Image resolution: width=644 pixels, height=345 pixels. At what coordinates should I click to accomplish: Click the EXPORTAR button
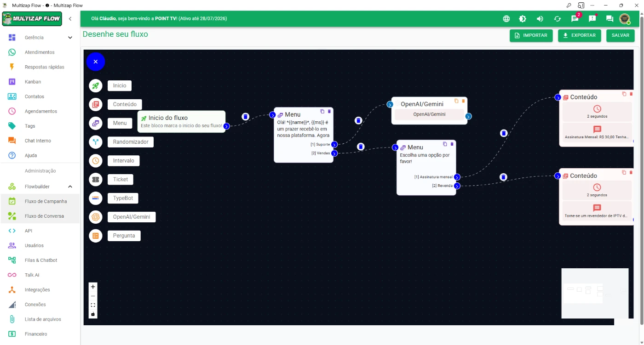pyautogui.click(x=579, y=35)
